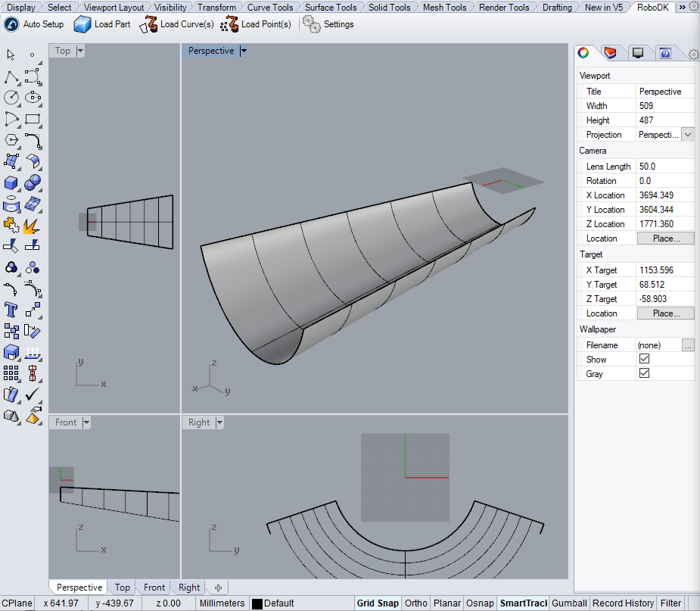Open RoboDK Settings gears icon
The width and height of the screenshot is (700, 611).
tap(311, 24)
